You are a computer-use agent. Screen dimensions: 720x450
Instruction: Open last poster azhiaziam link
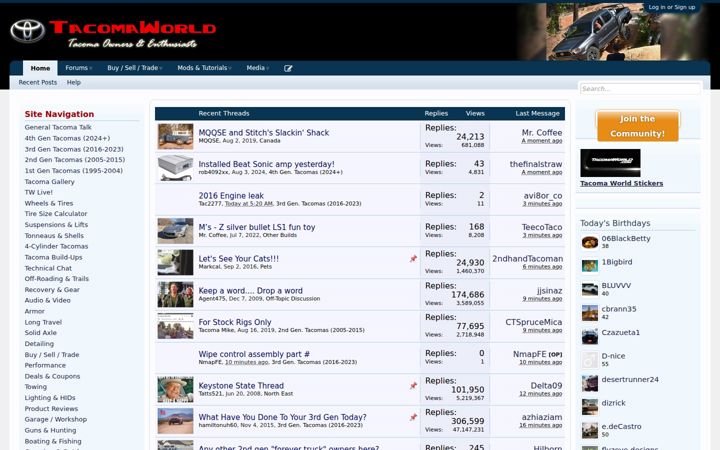click(x=542, y=417)
